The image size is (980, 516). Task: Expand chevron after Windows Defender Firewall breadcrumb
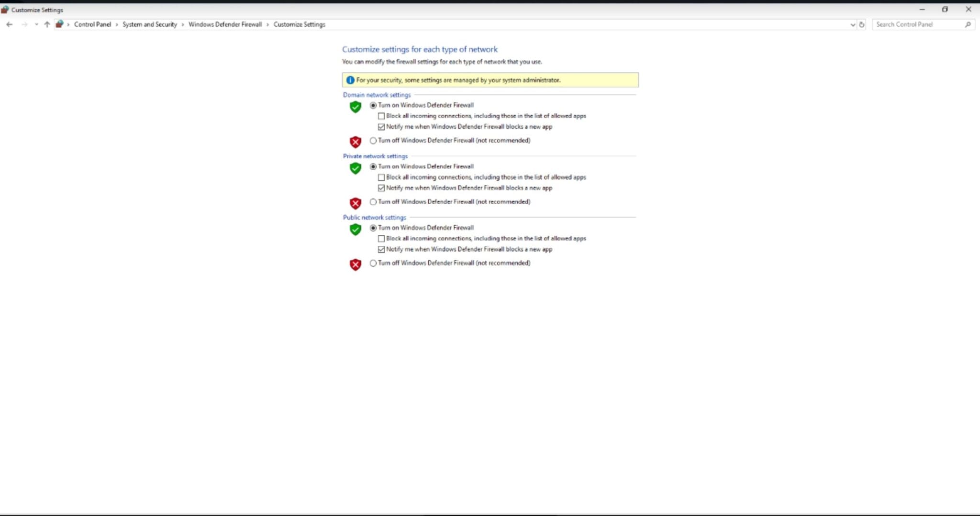pyautogui.click(x=268, y=24)
